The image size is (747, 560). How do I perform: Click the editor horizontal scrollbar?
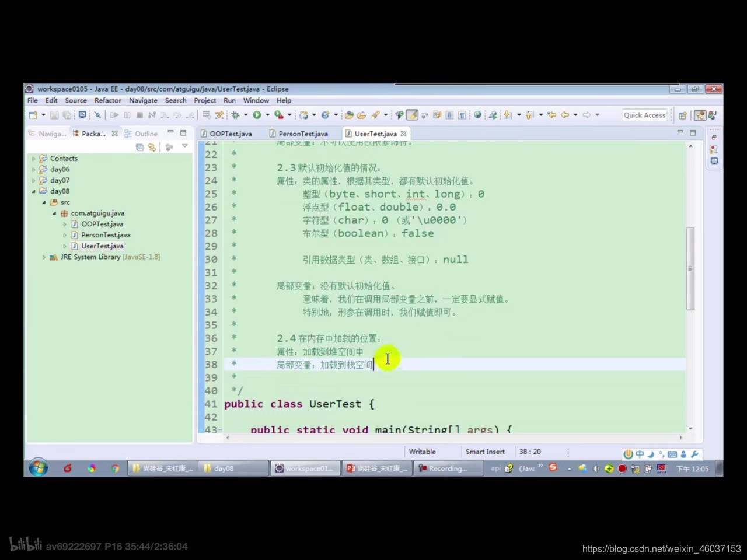[x=453, y=437]
